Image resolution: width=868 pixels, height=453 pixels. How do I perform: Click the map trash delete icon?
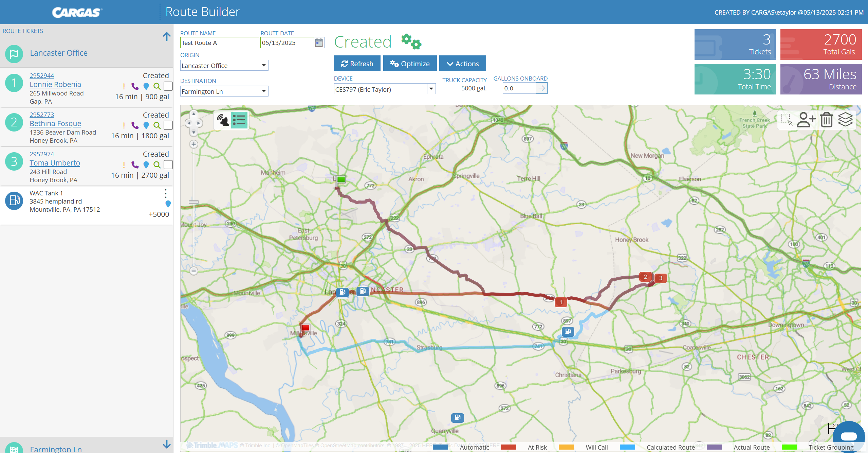(826, 120)
